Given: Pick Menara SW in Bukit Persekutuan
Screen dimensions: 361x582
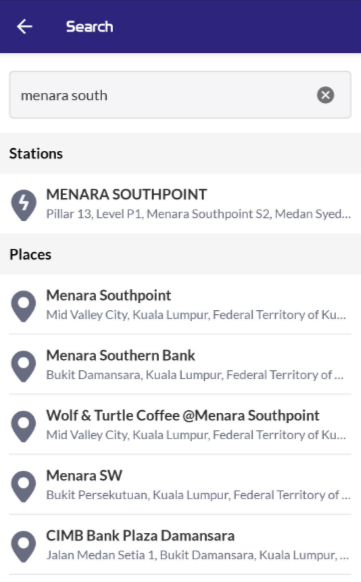Looking at the screenshot, I should click(x=180, y=485).
